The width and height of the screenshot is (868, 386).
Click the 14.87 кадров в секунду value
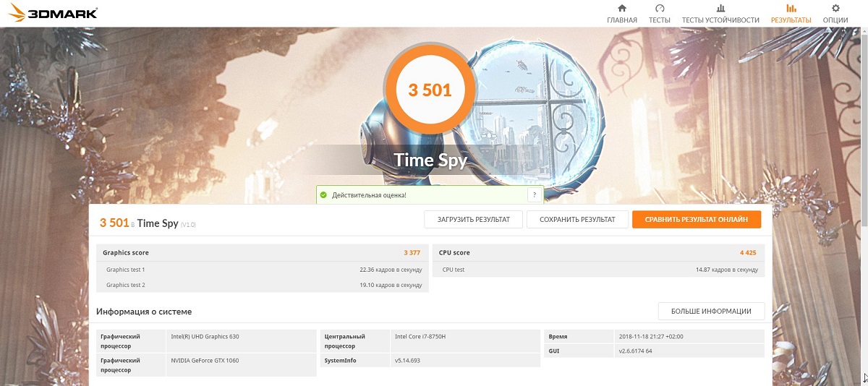click(726, 270)
